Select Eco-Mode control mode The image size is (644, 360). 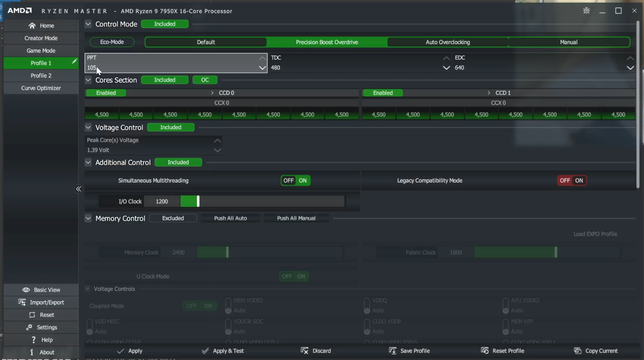tap(112, 42)
